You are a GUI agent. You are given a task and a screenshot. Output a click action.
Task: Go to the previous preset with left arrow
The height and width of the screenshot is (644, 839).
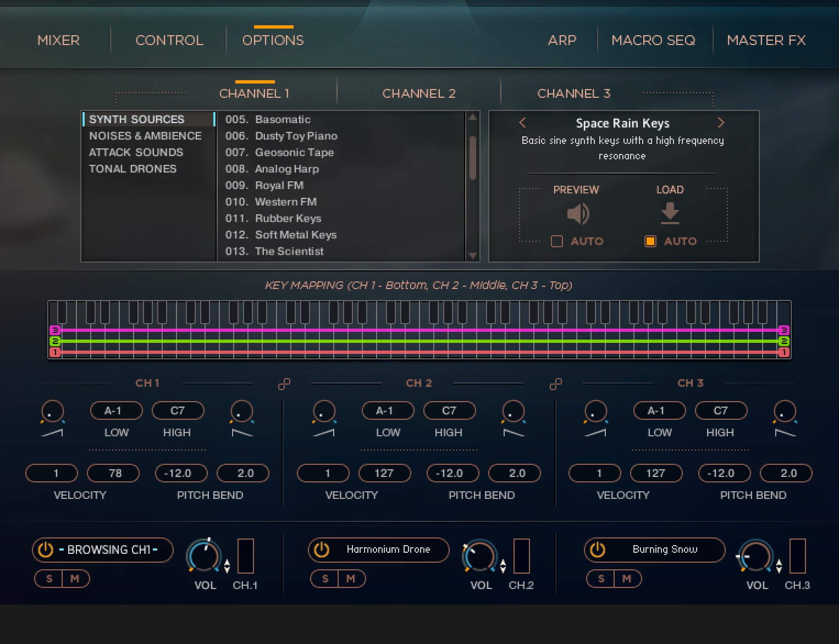[523, 123]
